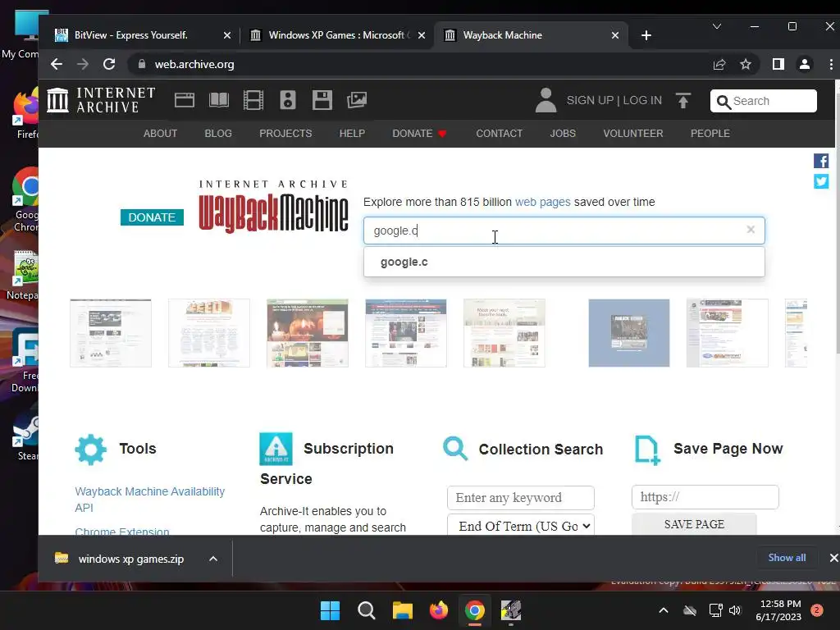Focus the Internet Archive Search box
Screen dimensions: 840x630
point(764,101)
